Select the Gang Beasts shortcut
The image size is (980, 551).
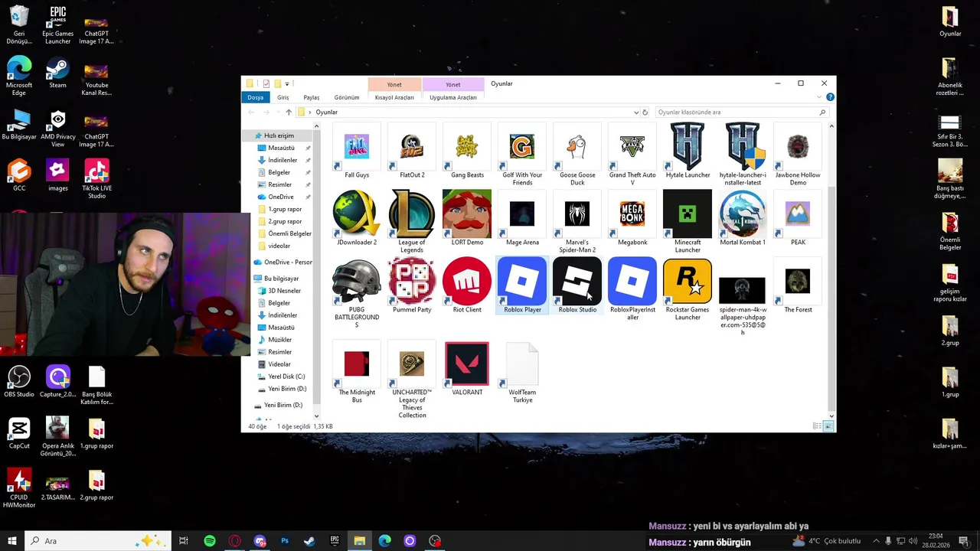(x=467, y=147)
